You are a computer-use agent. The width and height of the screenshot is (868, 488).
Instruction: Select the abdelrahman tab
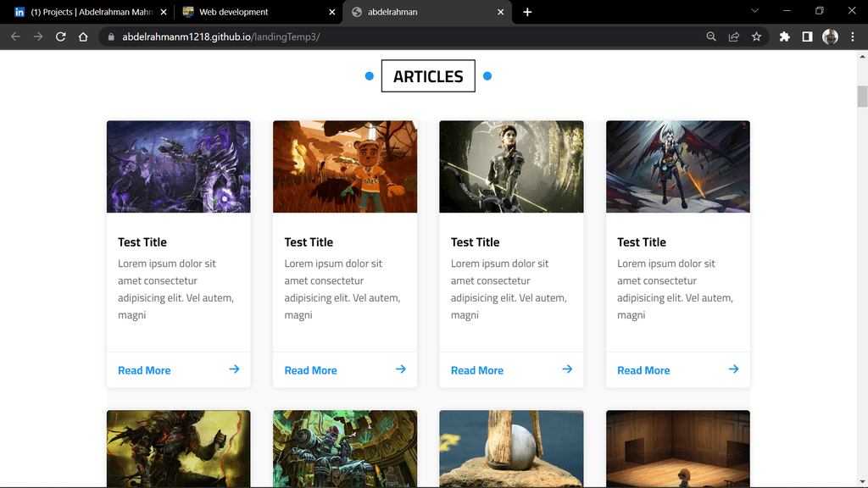[427, 12]
